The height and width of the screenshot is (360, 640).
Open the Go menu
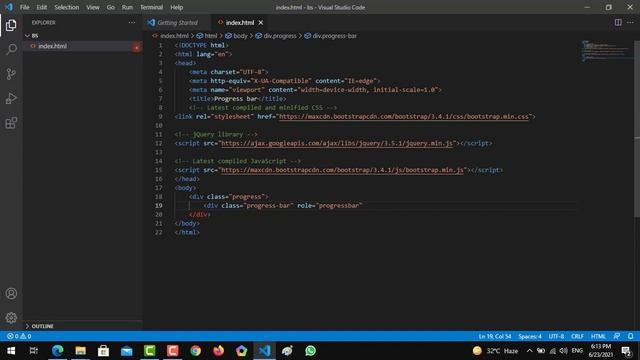pos(111,7)
